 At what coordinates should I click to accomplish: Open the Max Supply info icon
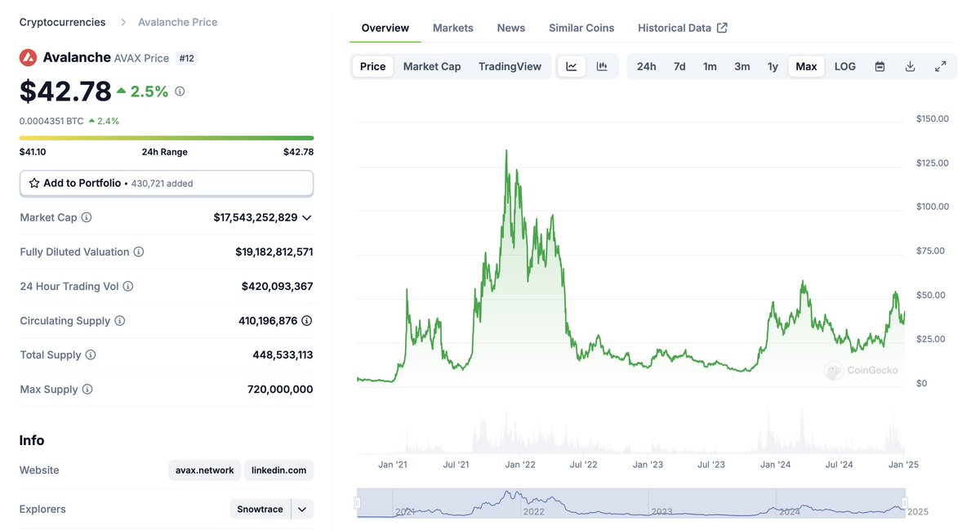click(87, 390)
